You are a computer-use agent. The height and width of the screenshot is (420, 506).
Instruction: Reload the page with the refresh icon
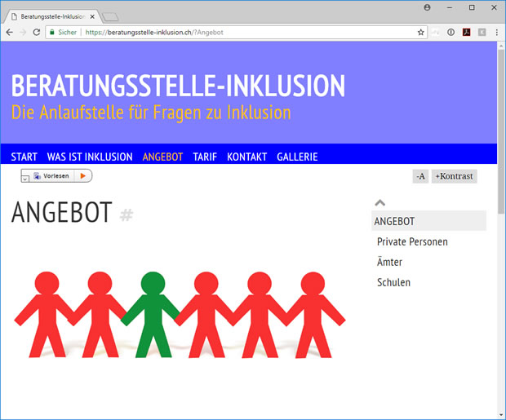tap(36, 32)
